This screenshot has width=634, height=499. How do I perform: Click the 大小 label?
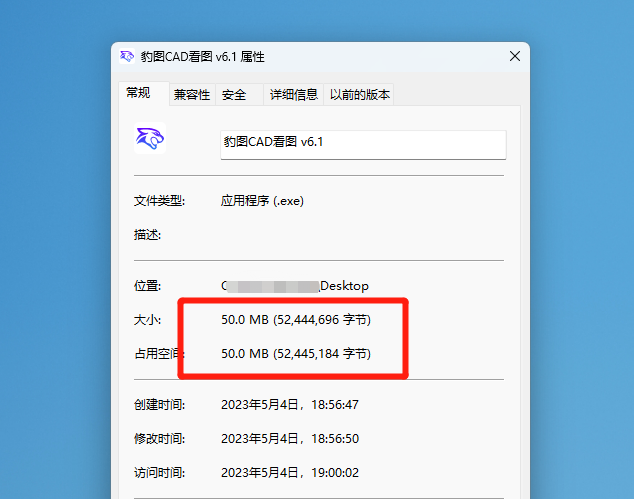tap(147, 320)
